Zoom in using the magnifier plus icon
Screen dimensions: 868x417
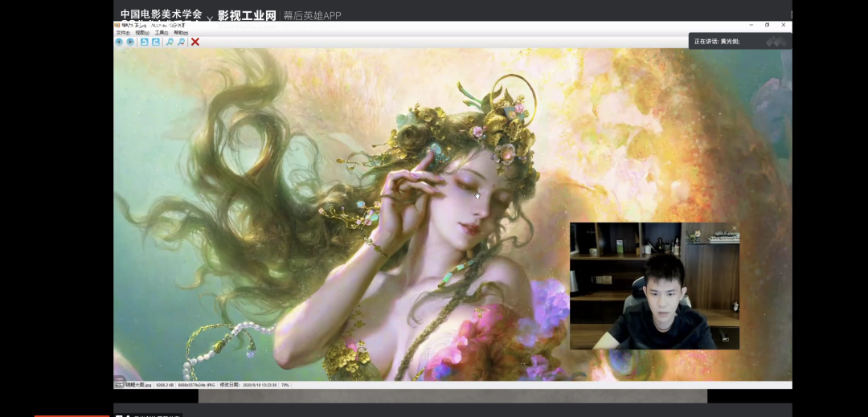pos(170,42)
